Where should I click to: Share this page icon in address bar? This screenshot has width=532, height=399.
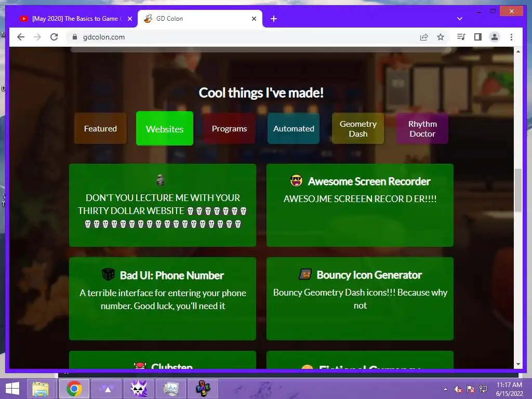tap(424, 37)
